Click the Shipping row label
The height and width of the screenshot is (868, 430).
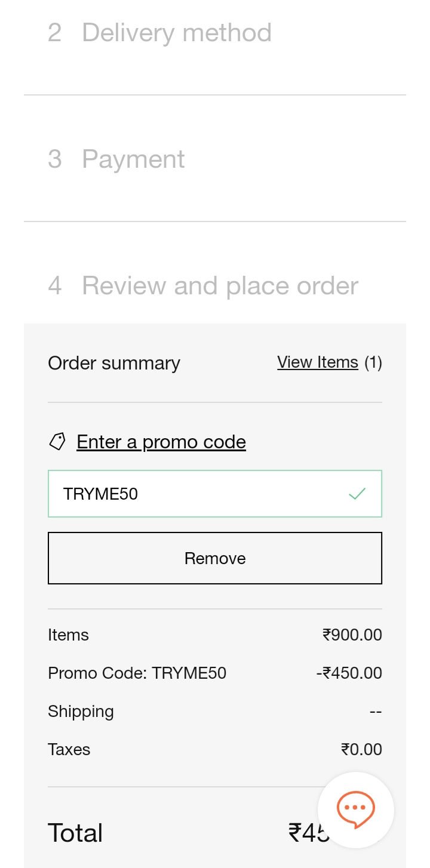tap(81, 711)
